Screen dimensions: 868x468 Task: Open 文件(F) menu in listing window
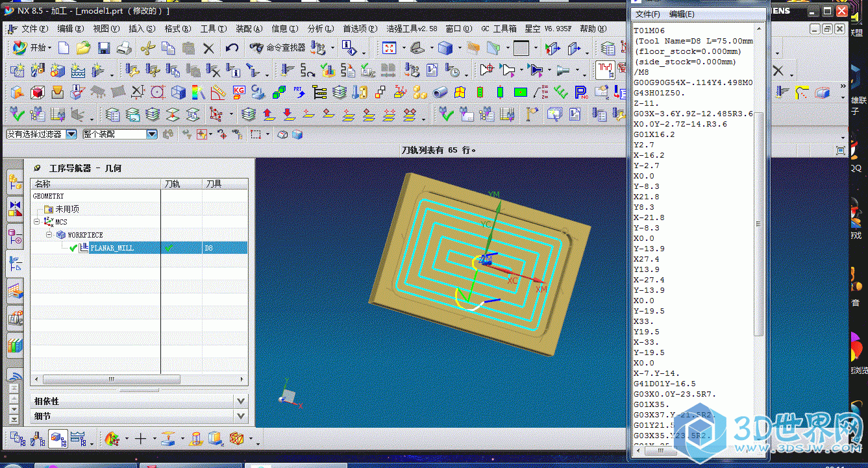click(647, 14)
